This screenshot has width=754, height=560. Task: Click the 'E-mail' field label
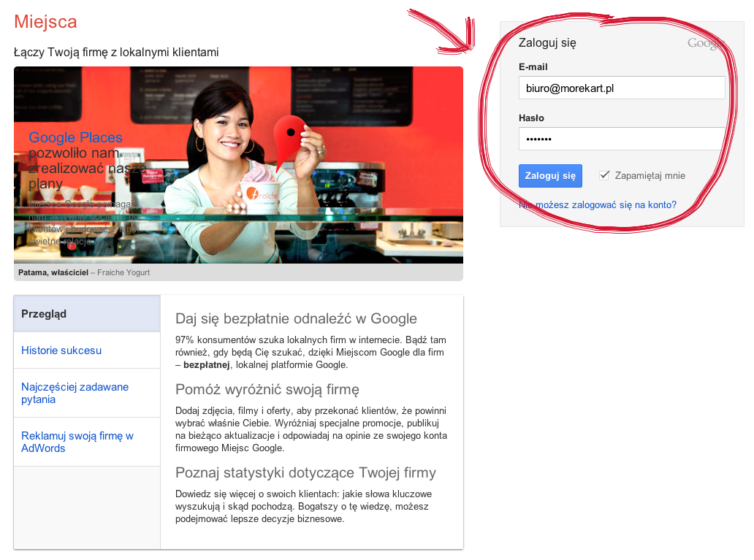[533, 67]
